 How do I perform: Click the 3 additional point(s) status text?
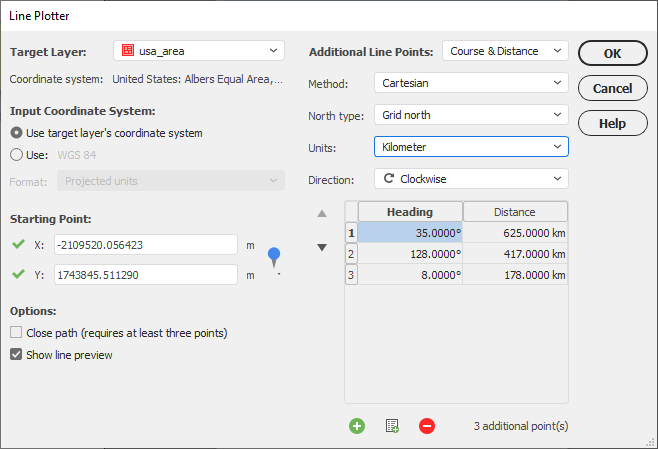coord(521,426)
